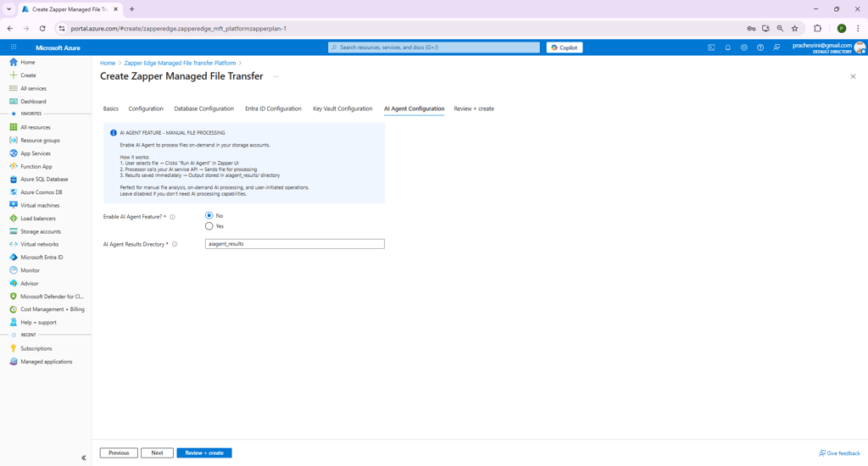The image size is (868, 466).
Task: Click the blue Review + create button
Action: click(x=204, y=452)
